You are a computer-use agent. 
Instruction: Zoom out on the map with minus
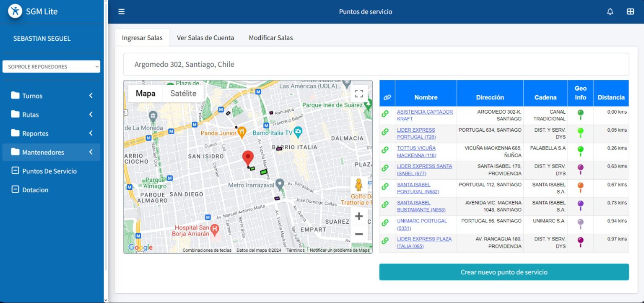tap(359, 234)
